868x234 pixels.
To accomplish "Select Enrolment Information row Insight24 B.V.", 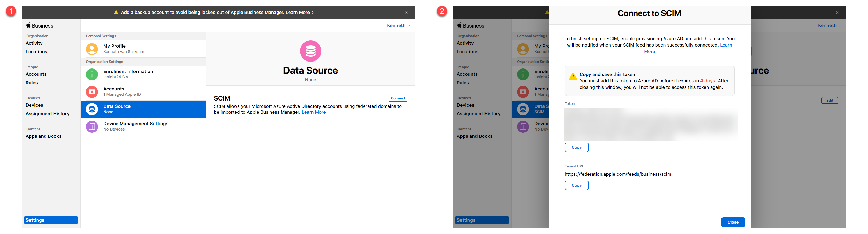I will tap(143, 74).
